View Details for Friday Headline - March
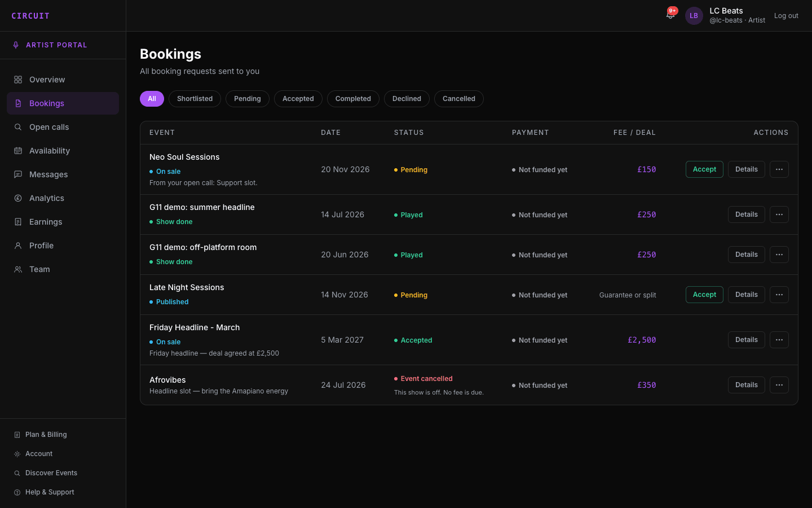Image resolution: width=812 pixels, height=508 pixels. [747, 340]
